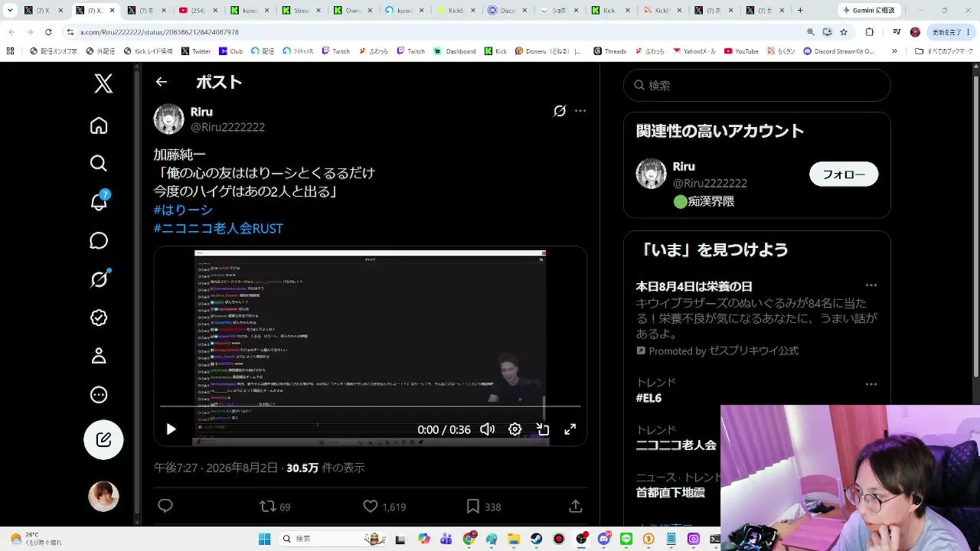Open More circle menu in sidebar

coord(99,395)
